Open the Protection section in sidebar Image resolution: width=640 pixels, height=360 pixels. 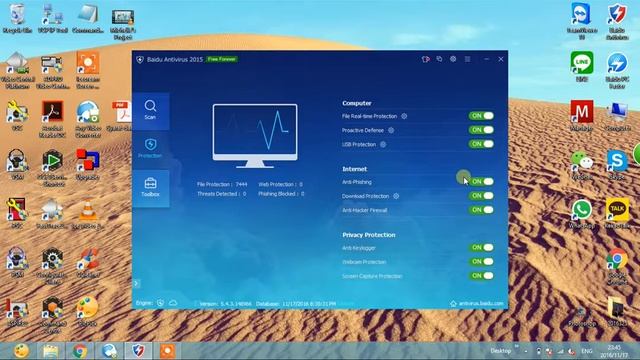(150, 149)
